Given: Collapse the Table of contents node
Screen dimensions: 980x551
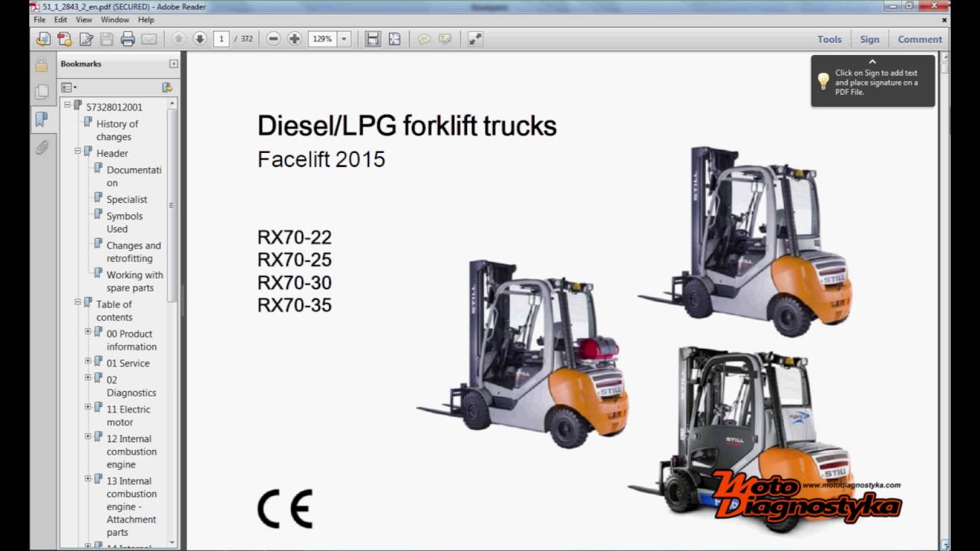Looking at the screenshot, I should (x=77, y=302).
